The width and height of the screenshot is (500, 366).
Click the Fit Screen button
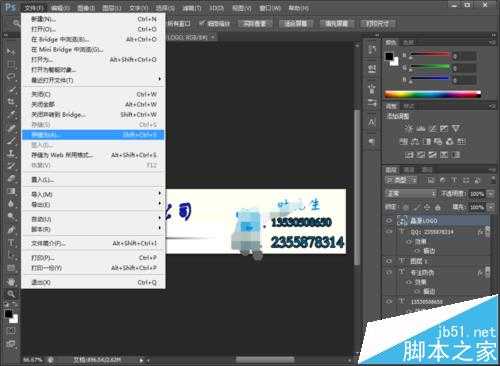tap(296, 23)
